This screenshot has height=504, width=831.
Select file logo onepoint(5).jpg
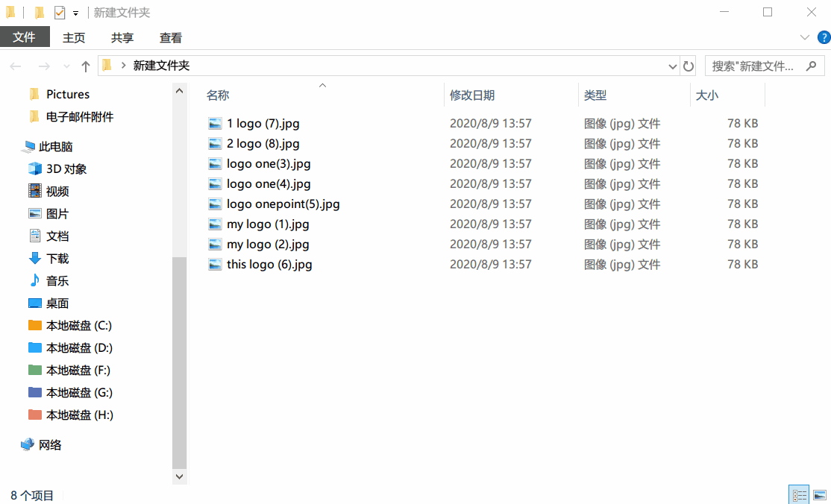tap(283, 204)
